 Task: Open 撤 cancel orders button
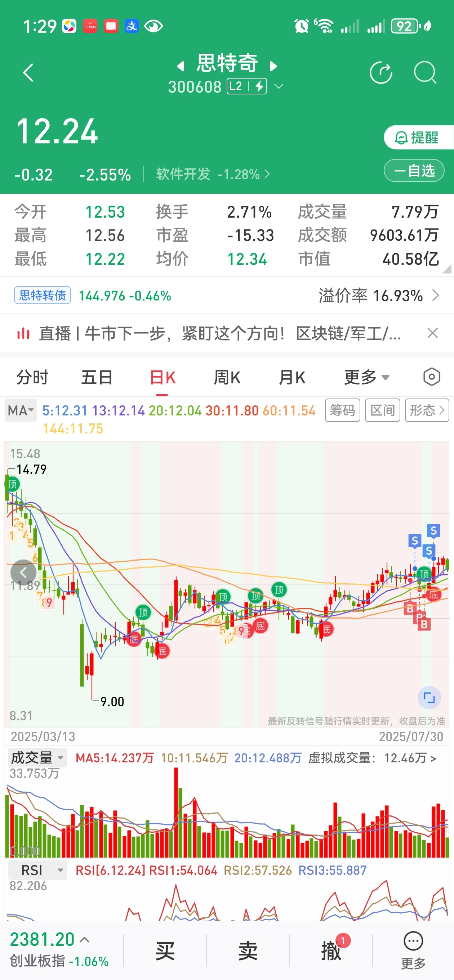tap(331, 950)
